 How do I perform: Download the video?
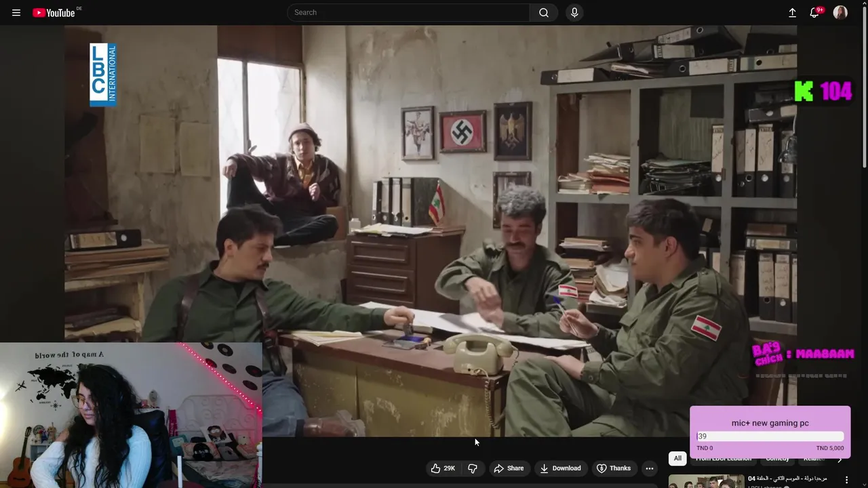tap(560, 468)
